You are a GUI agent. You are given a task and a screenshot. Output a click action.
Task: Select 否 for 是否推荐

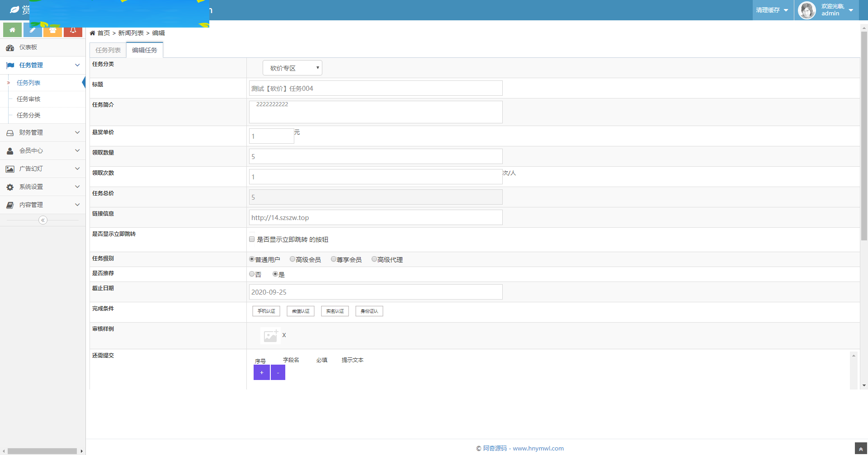pos(252,274)
